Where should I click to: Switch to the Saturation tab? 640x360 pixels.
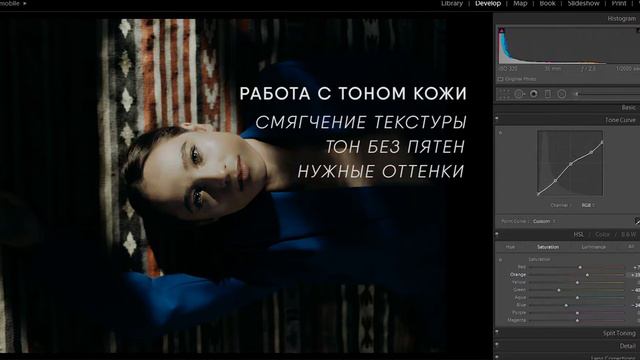[548, 247]
